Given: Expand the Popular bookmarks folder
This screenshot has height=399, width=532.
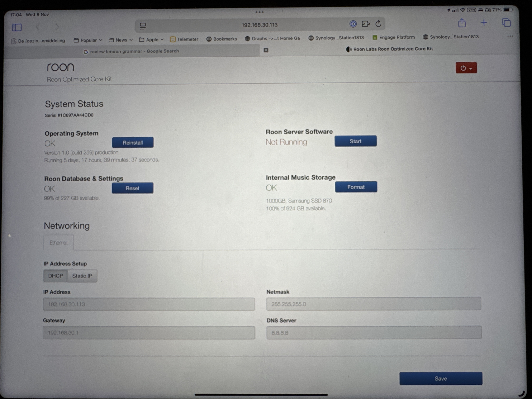Looking at the screenshot, I should pyautogui.click(x=88, y=40).
